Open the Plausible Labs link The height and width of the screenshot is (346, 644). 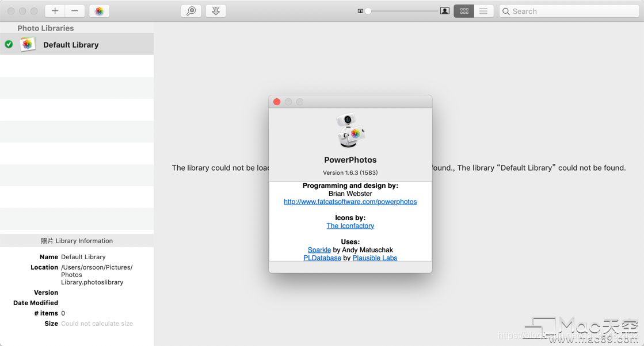(375, 258)
